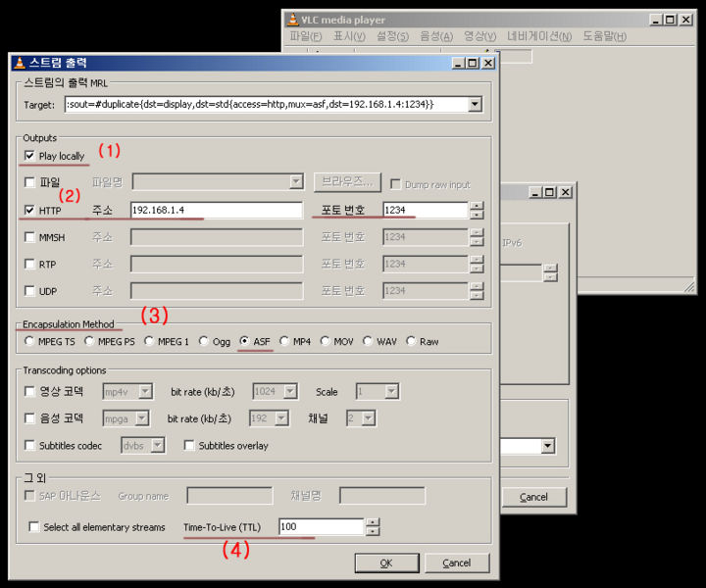Grab the VLC window resize grip
Screen dimensions: 706x588
[x=689, y=287]
